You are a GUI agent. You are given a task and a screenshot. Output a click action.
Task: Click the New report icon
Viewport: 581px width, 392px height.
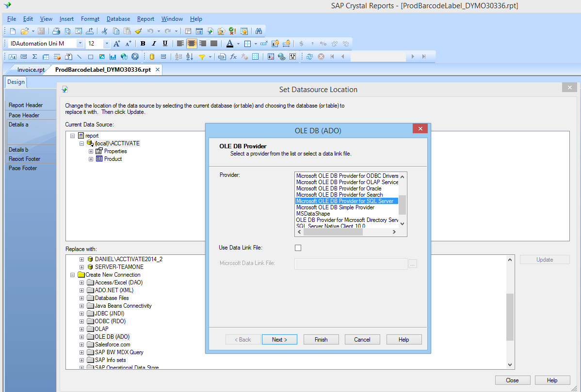click(13, 31)
